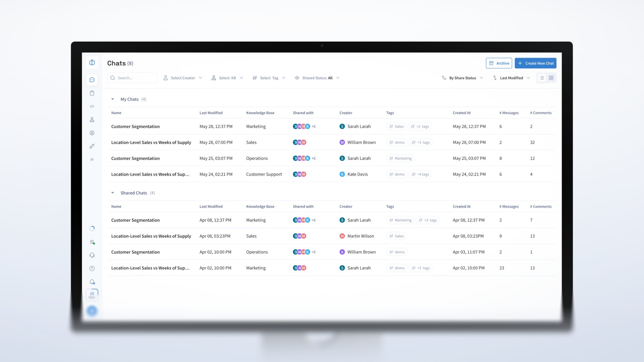
Task: Click Create New Chat button
Action: (535, 63)
